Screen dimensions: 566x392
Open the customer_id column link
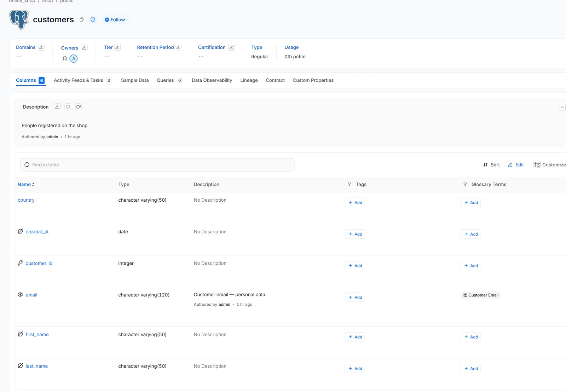click(x=39, y=263)
